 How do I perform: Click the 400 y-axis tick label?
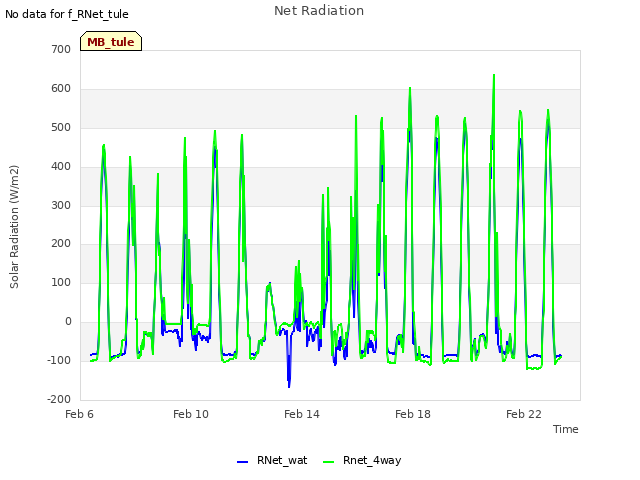coord(61,167)
